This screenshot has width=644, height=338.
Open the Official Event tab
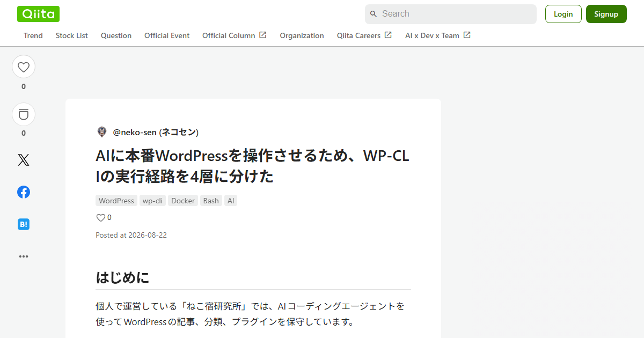pos(167,35)
